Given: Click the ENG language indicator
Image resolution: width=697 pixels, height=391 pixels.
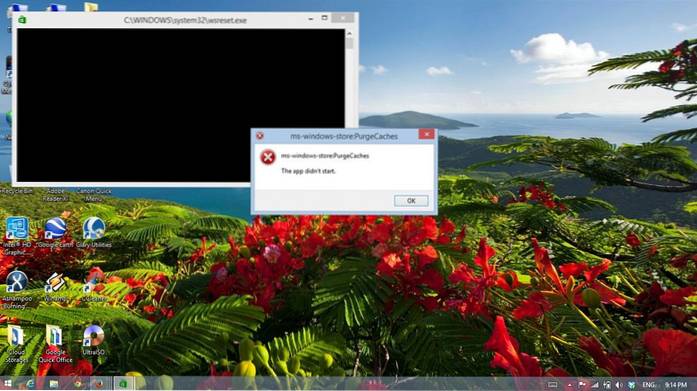Looking at the screenshot, I should pos(649,385).
